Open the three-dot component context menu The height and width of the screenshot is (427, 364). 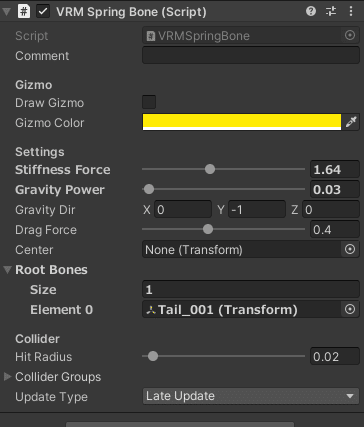coord(351,12)
